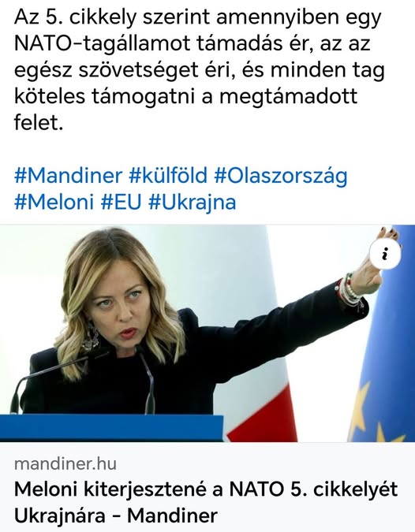Open the post text starting 'Az 5. cikkely szerint'
Screen dimensions: 415x532
tap(199, 70)
